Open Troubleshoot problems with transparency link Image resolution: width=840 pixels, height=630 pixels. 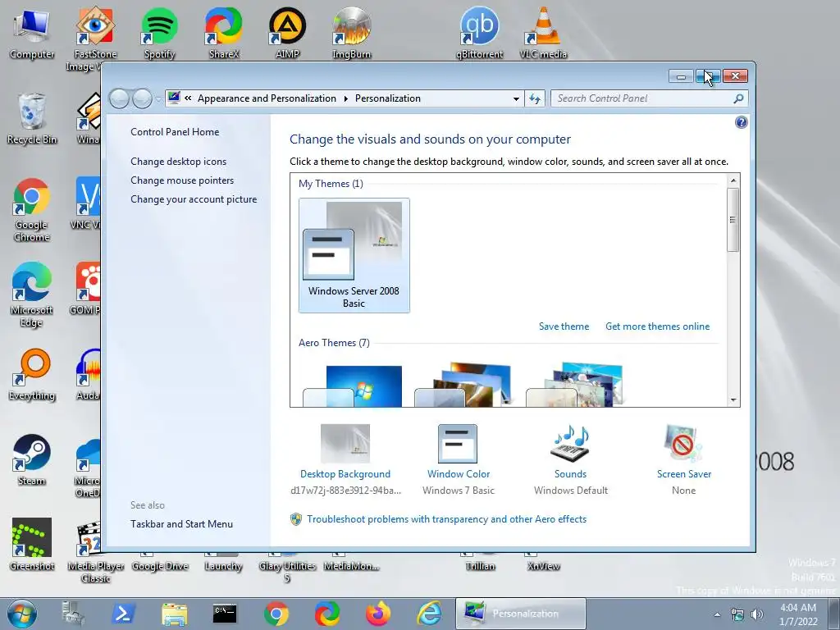[446, 519]
